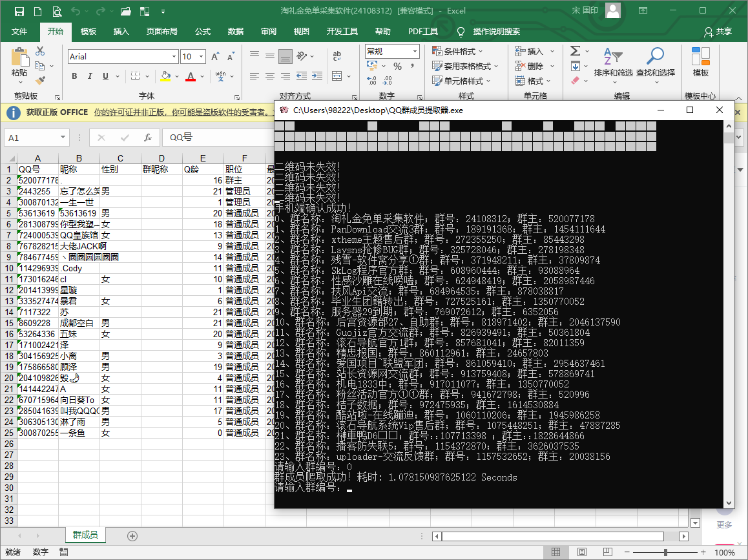Image resolution: width=748 pixels, height=560 pixels.
Task: Toggle wrap text button
Action: [x=337, y=56]
